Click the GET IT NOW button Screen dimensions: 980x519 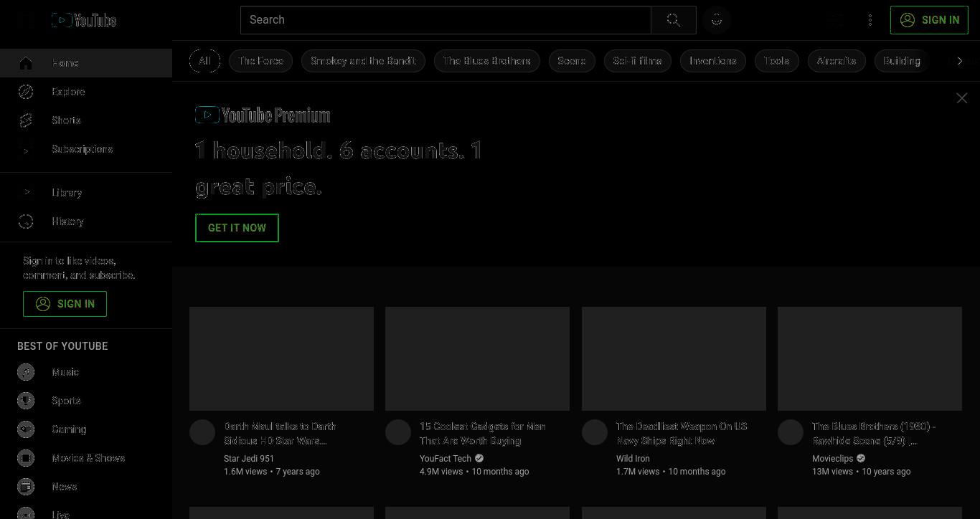[237, 228]
